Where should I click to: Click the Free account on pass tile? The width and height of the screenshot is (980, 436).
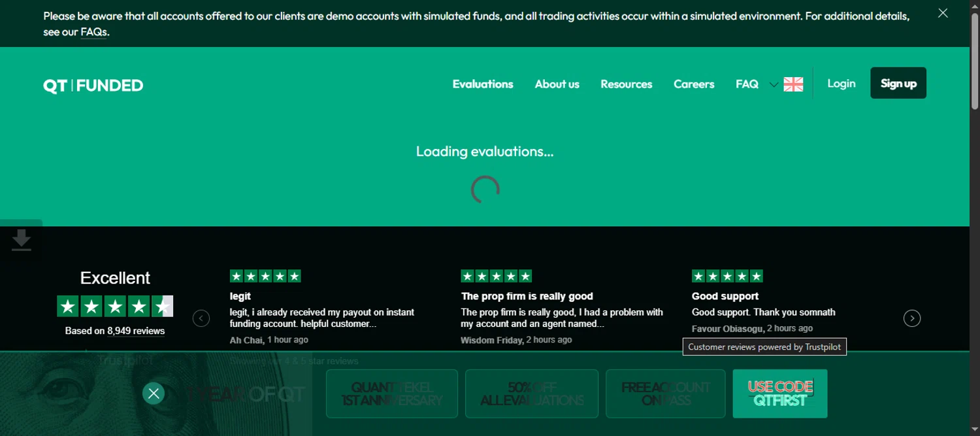(666, 394)
